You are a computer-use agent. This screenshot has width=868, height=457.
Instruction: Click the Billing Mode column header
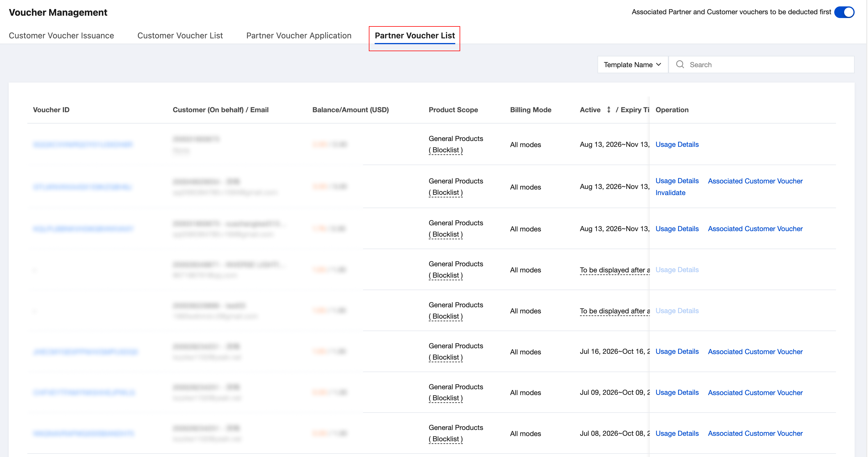tap(531, 110)
